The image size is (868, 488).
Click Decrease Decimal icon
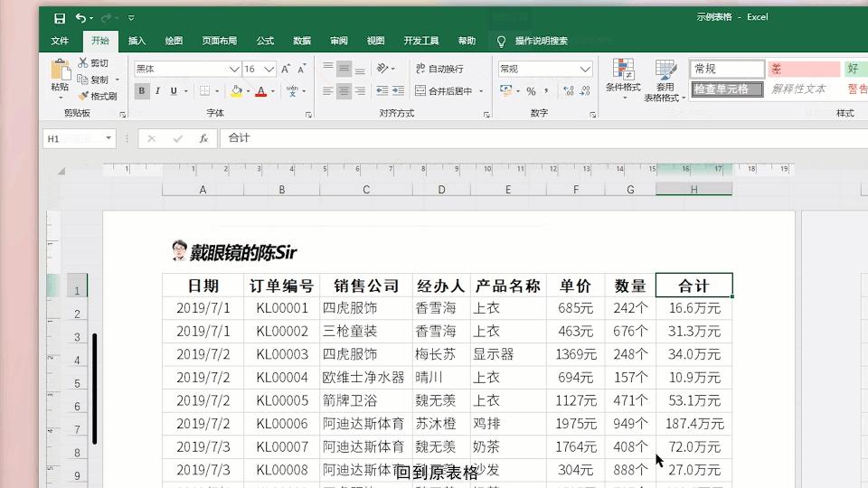[585, 90]
